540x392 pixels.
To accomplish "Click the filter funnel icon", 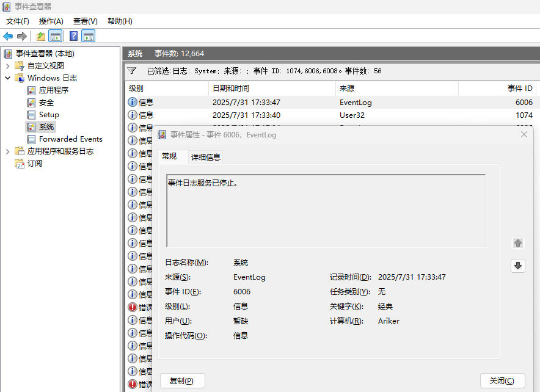I will pyautogui.click(x=132, y=71).
